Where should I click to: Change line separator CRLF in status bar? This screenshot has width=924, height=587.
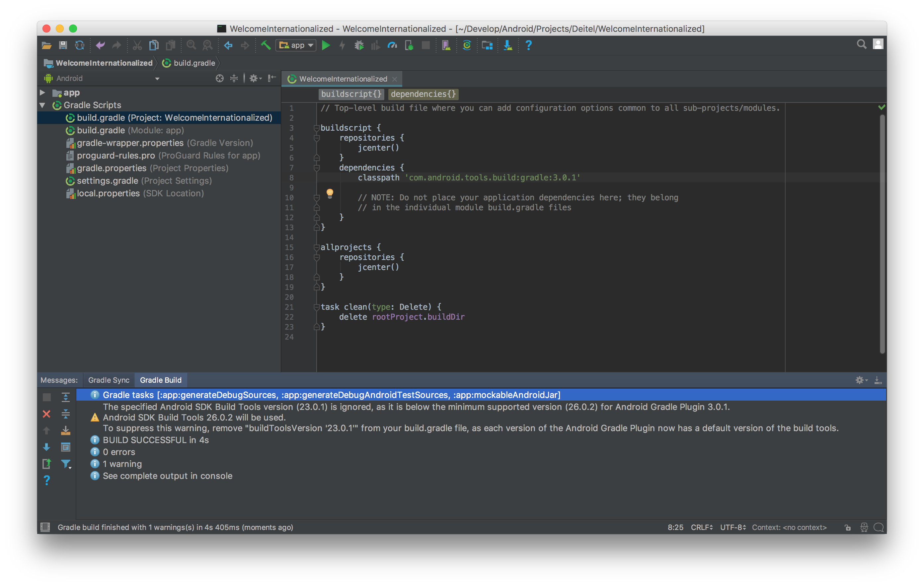pos(702,527)
